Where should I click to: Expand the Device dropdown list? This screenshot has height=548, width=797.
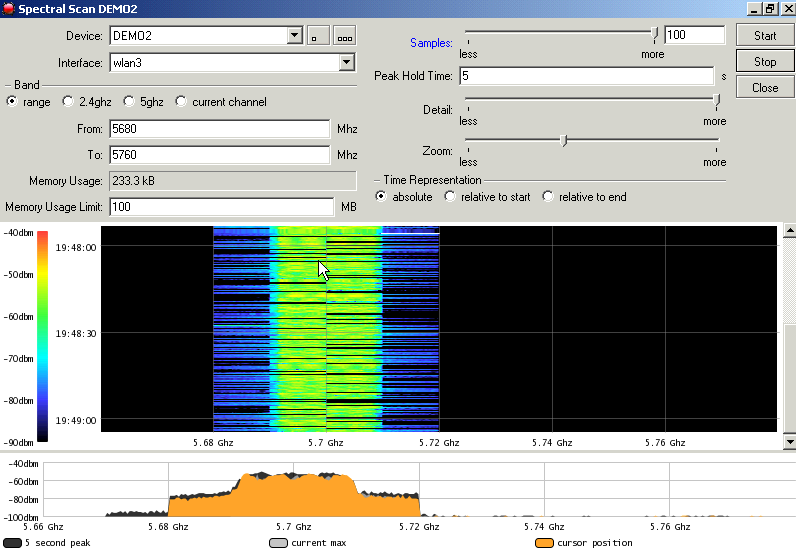click(294, 36)
